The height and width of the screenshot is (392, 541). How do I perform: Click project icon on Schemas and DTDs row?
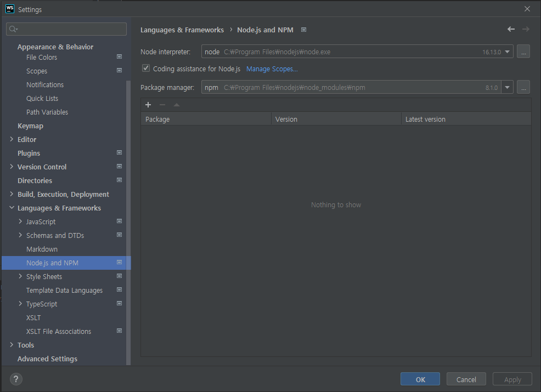pos(120,235)
